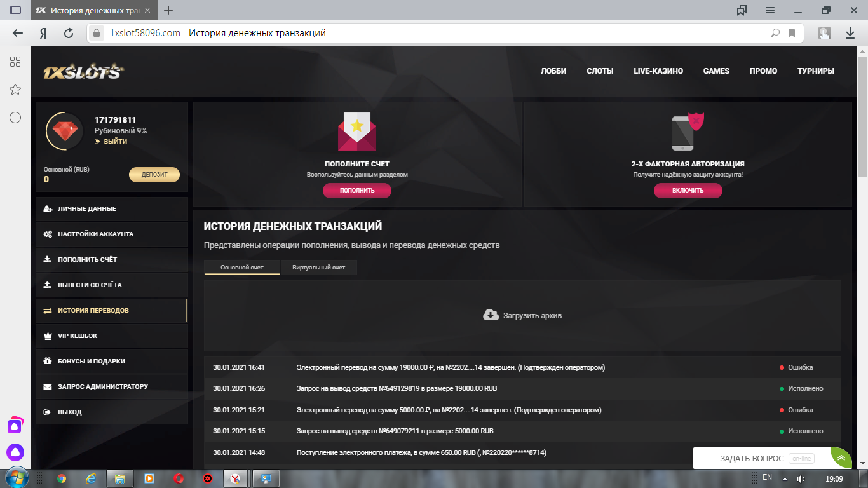The height and width of the screenshot is (488, 868).
Task: Show site security lock info
Action: 97,33
